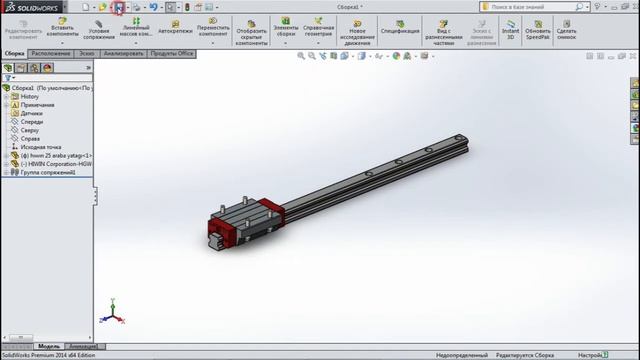This screenshot has height=360, width=640.
Task: Select History folder in tree
Action: (x=29, y=96)
